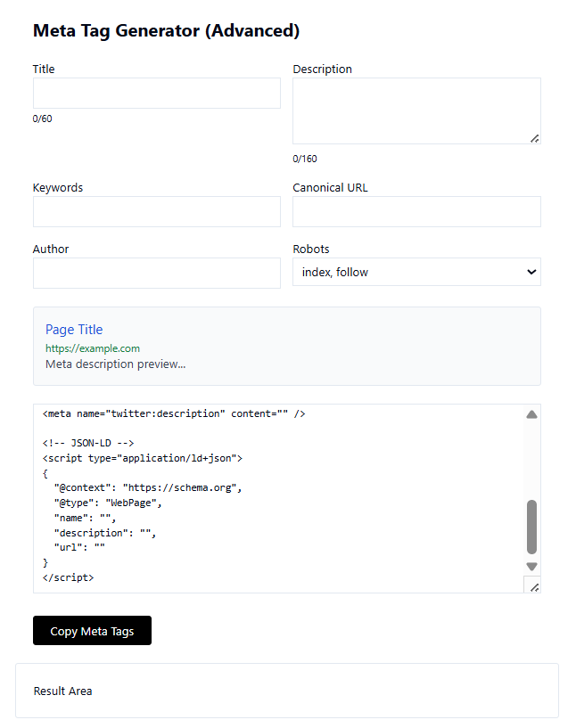Image resolution: width=576 pixels, height=728 pixels.
Task: Focus the Author input field
Action: [156, 274]
